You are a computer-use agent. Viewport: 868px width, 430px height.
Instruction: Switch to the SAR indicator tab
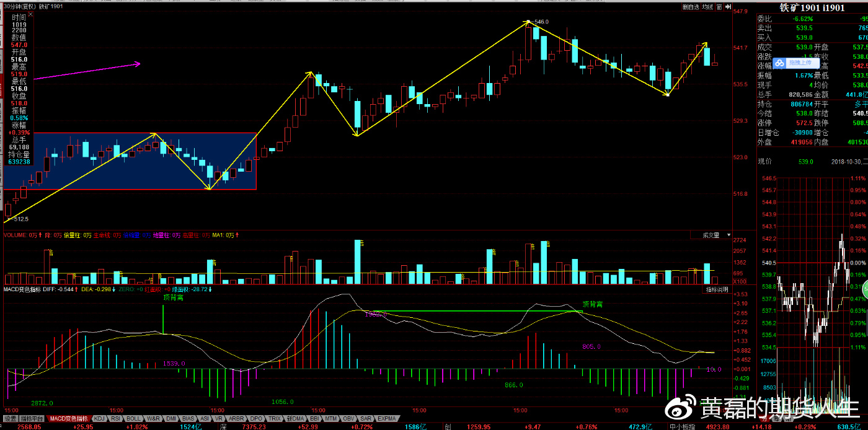click(366, 418)
